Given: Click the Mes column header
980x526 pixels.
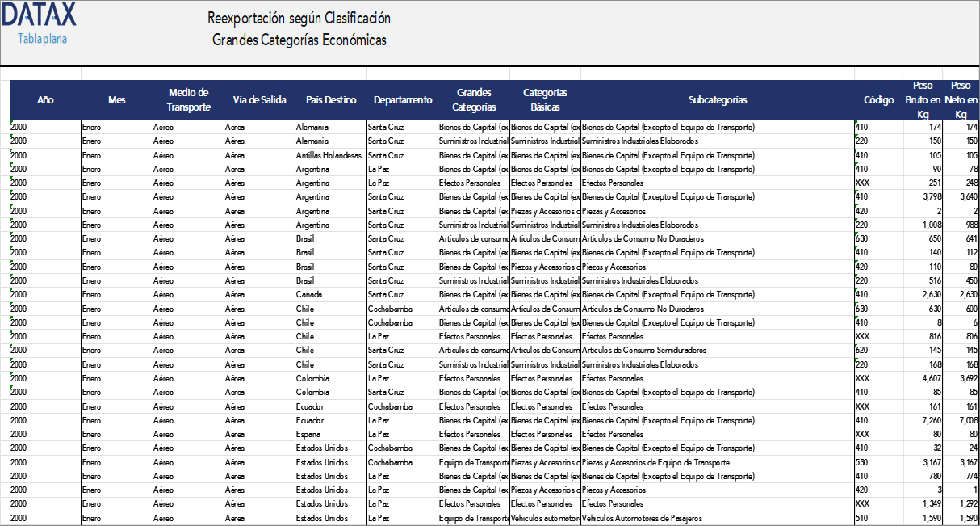Looking at the screenshot, I should point(117,100).
